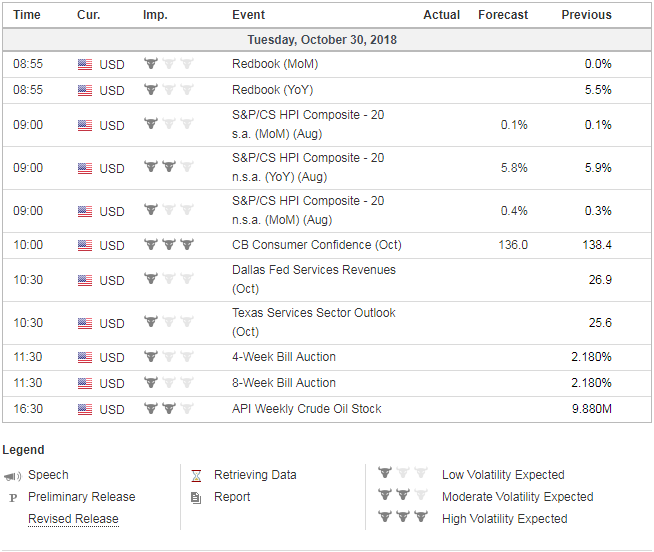Open the 8-Week Bill Auction event
Image resolution: width=654 pixels, height=552 pixels.
pos(283,383)
